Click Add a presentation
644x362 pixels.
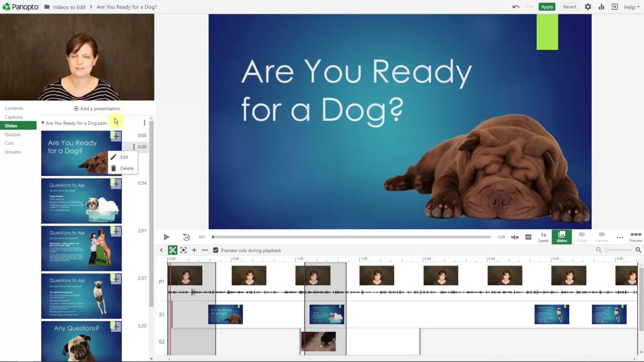tap(97, 109)
